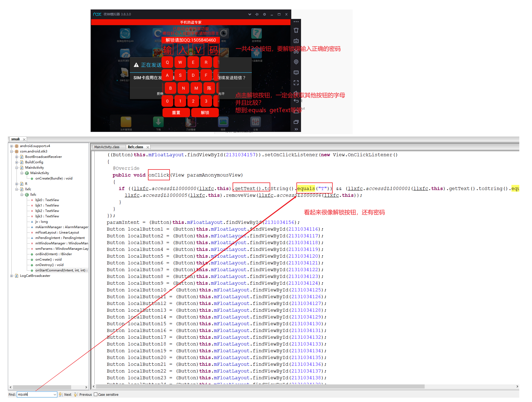Collapse the com.android.stk3 package node

12,151
